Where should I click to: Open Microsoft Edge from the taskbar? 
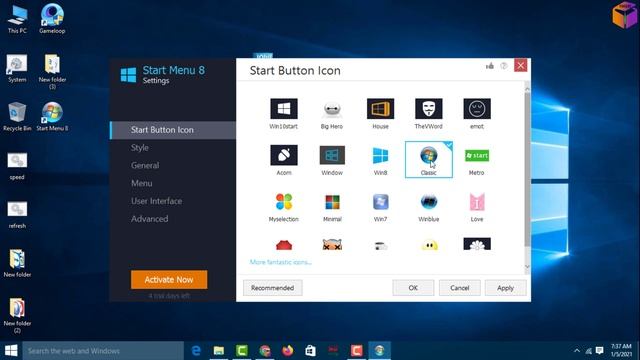point(196,351)
